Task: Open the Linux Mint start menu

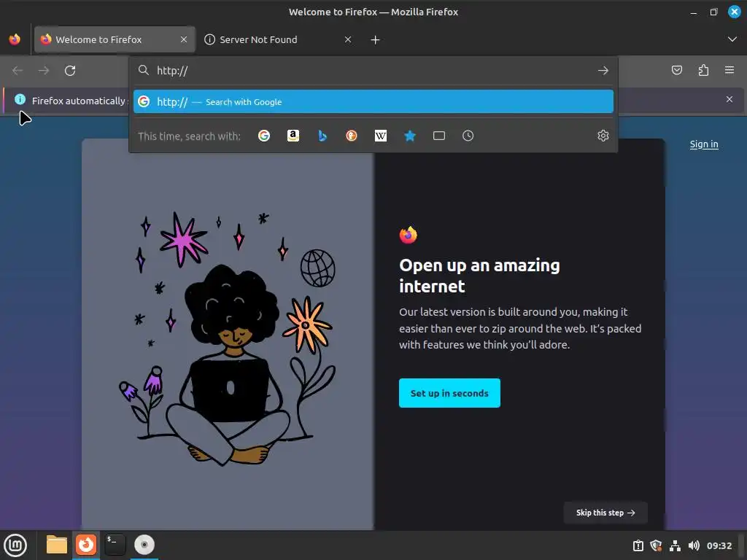Action: [15, 545]
